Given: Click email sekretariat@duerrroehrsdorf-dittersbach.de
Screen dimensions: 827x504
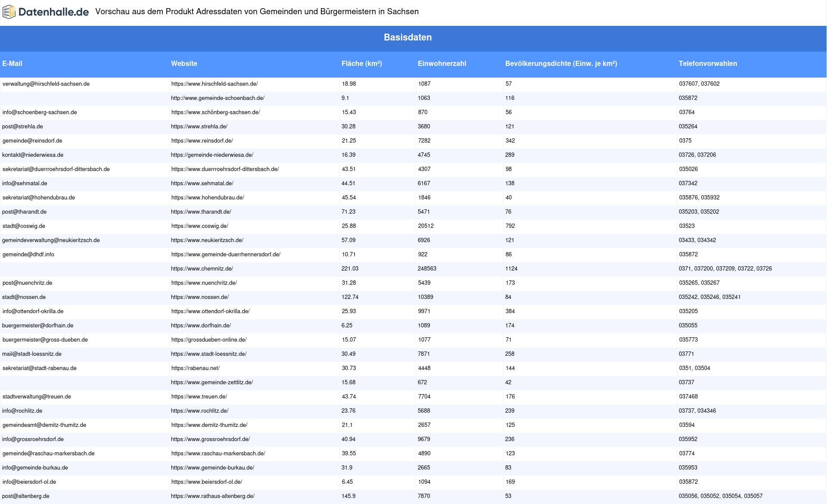Looking at the screenshot, I should [x=56, y=169].
